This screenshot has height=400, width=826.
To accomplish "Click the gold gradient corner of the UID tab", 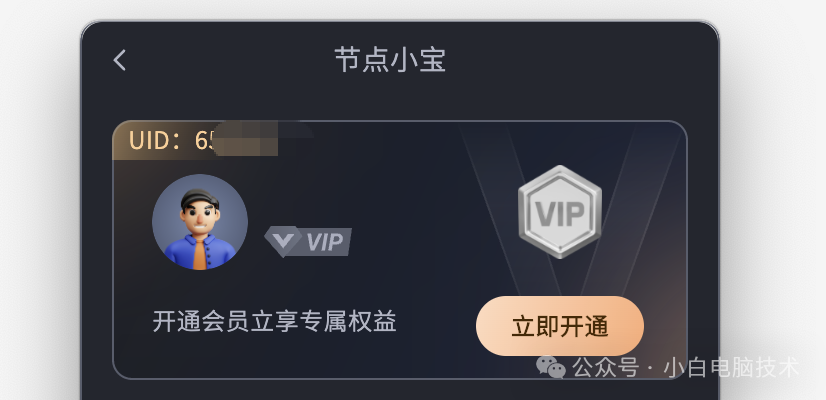I will coord(122,140).
